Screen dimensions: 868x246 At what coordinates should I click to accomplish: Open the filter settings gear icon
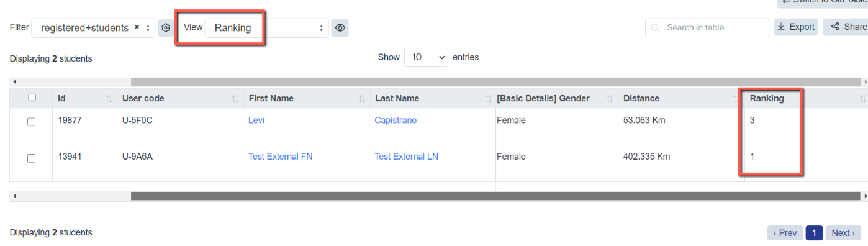coord(166,28)
